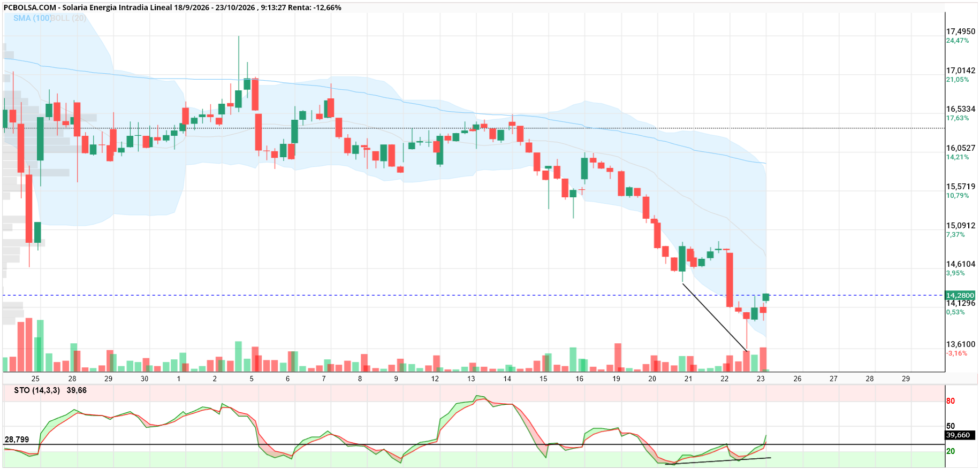Select date 16 on the time axis

pos(580,379)
